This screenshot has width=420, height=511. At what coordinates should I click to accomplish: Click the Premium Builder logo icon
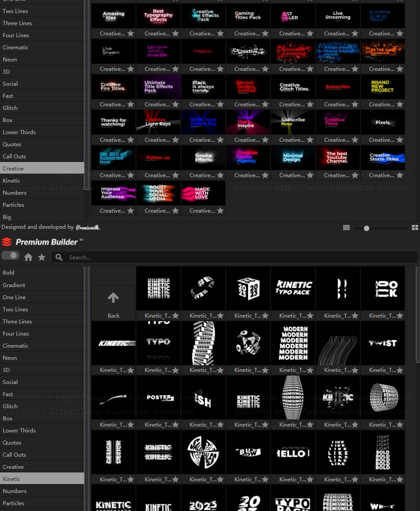[7, 242]
